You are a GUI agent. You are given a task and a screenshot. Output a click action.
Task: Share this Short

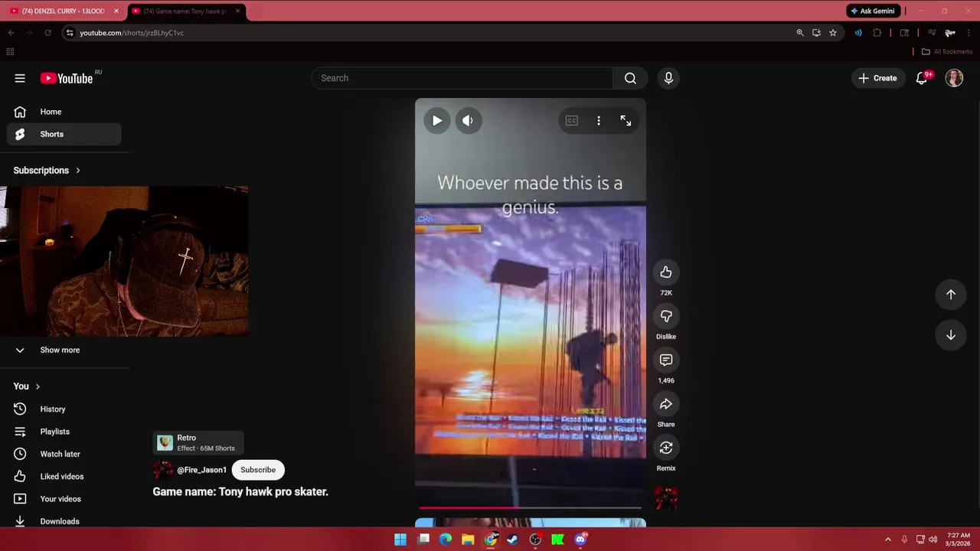pyautogui.click(x=666, y=404)
